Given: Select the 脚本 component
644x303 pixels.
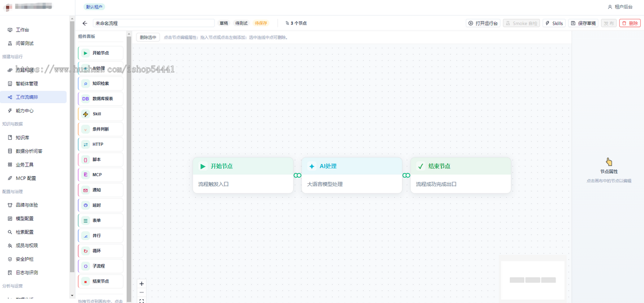Looking at the screenshot, I should click(100, 160).
